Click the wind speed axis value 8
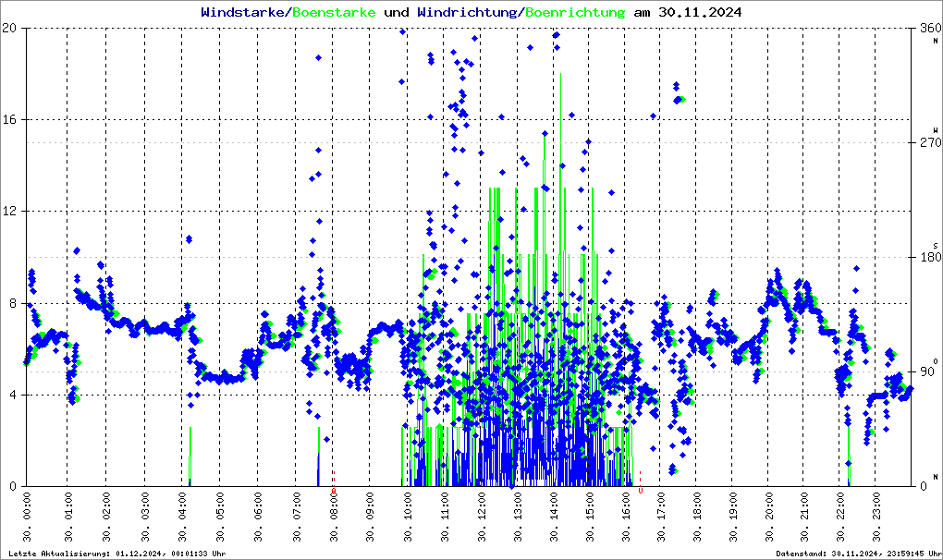This screenshot has width=943, height=560. click(12, 303)
